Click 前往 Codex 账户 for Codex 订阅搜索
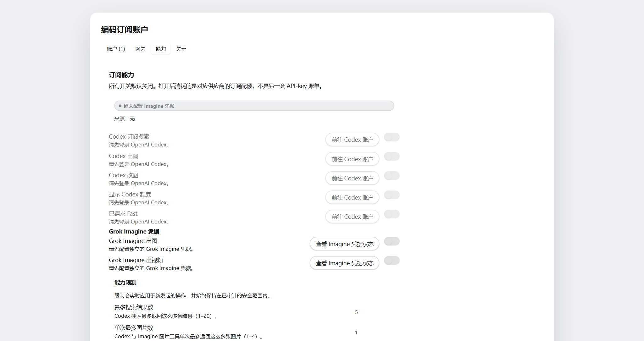The image size is (644, 341). tap(352, 140)
